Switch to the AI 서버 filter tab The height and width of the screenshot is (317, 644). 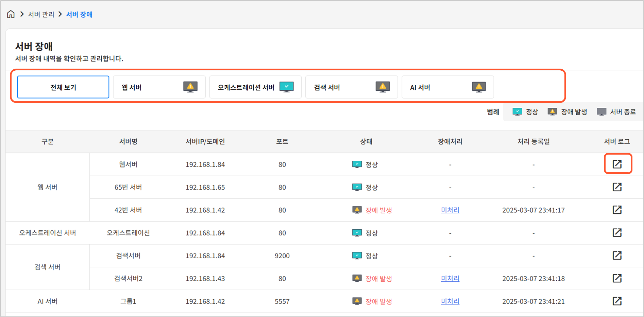(447, 87)
